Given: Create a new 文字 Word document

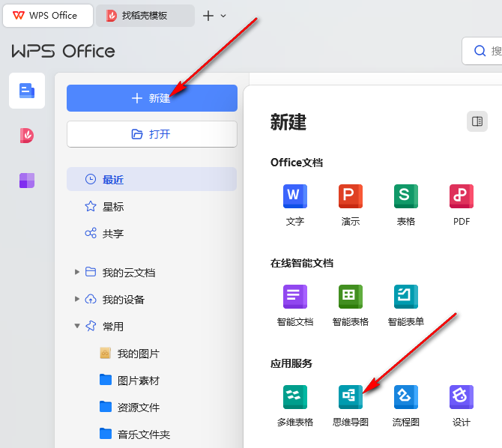Looking at the screenshot, I should pos(295,205).
